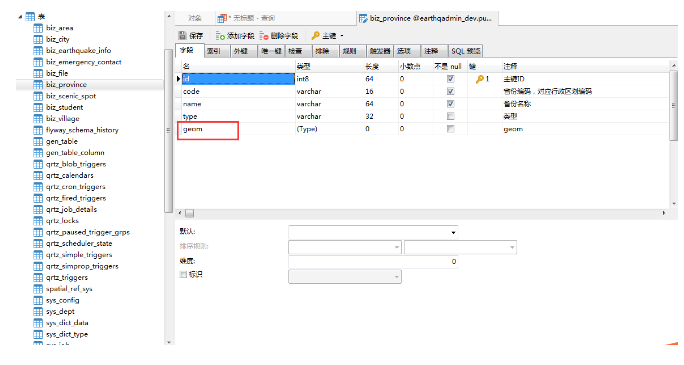Click the table icon beside sys_config
This screenshot has width=684, height=365.
coord(38,300)
